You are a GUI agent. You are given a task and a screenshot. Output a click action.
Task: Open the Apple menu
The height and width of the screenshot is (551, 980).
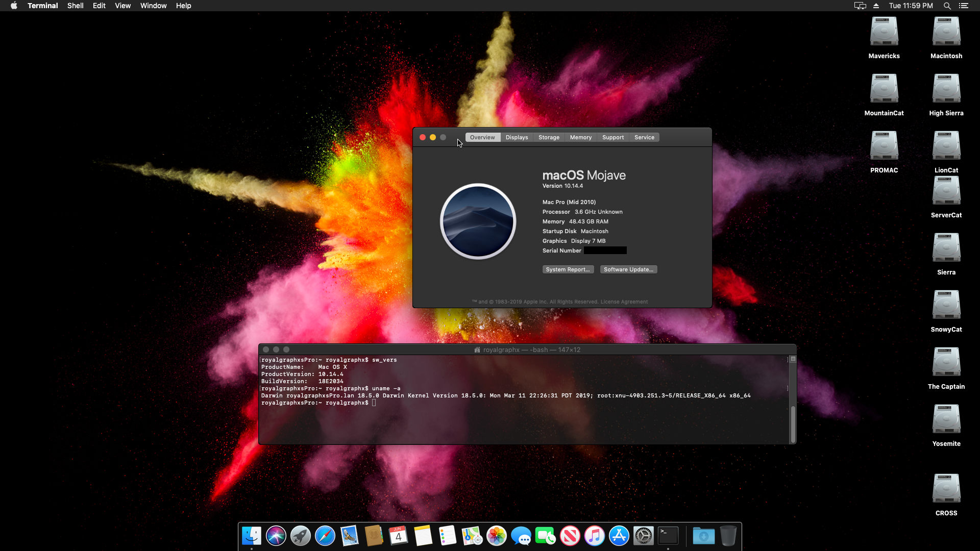[x=14, y=6]
